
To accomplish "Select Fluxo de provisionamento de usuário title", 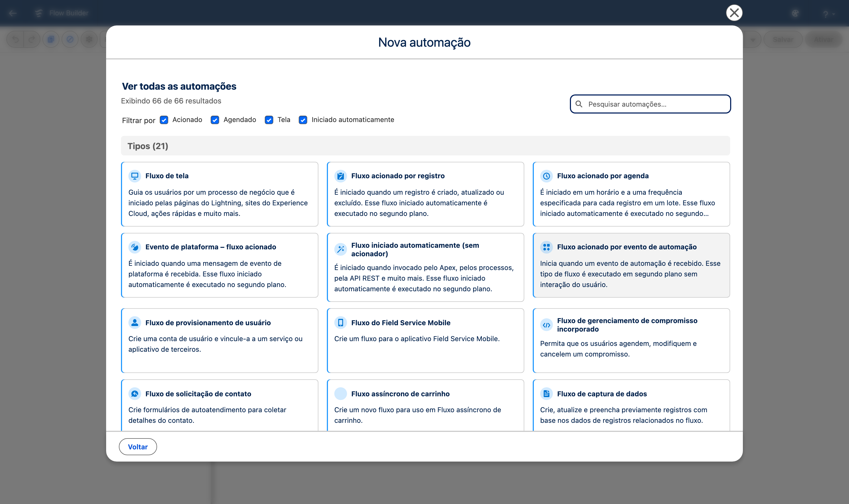I will tap(208, 323).
